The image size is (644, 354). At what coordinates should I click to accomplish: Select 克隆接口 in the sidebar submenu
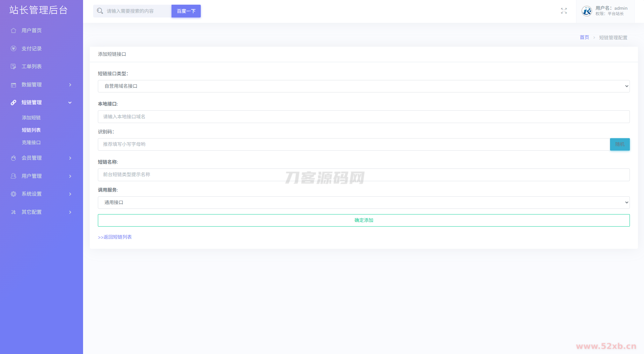tap(31, 143)
